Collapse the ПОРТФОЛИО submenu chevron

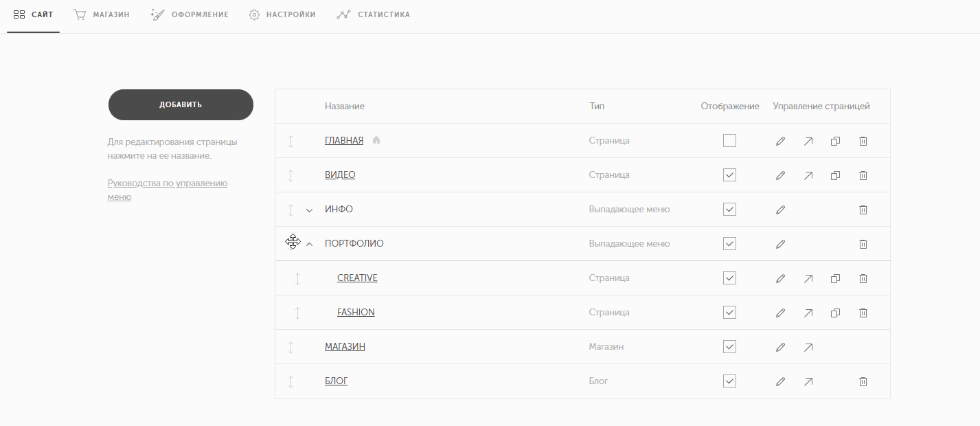coord(309,244)
